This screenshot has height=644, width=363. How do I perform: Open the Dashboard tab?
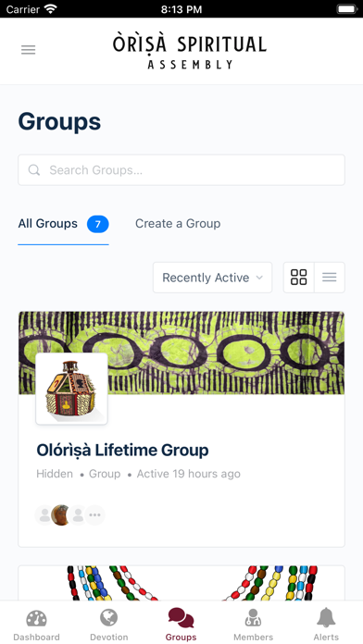point(36,625)
